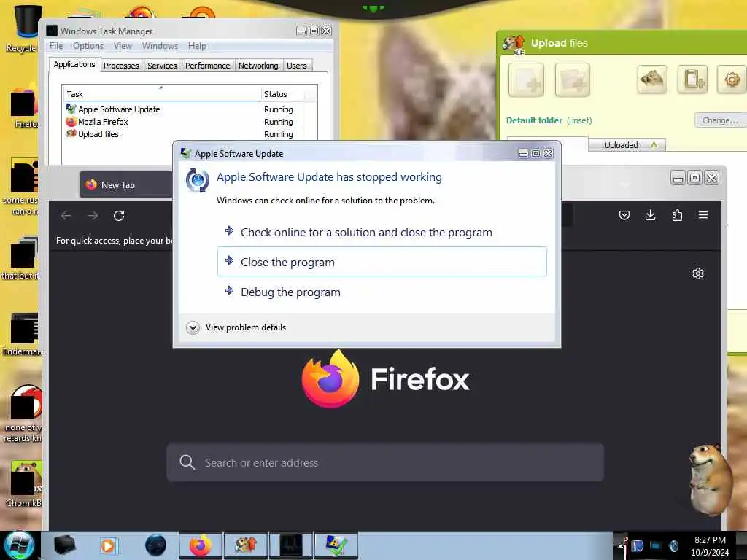Select the Applications tab in Task Manager
Viewport: 747px width, 560px height.
click(x=74, y=64)
